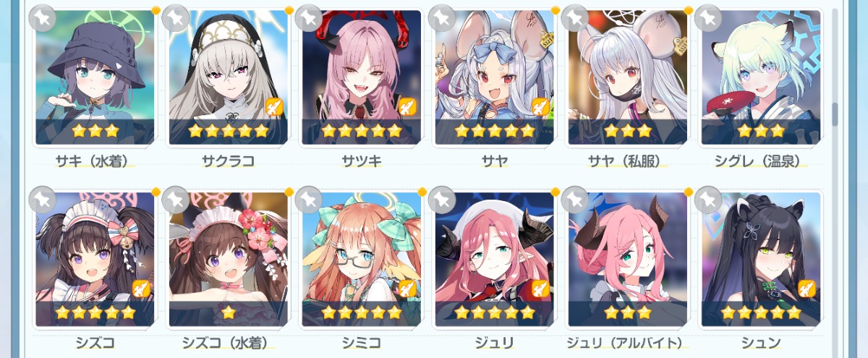The height and width of the screenshot is (358, 868).
Task: Toggle pin icon on サキ(水着) card
Action: 43,17
